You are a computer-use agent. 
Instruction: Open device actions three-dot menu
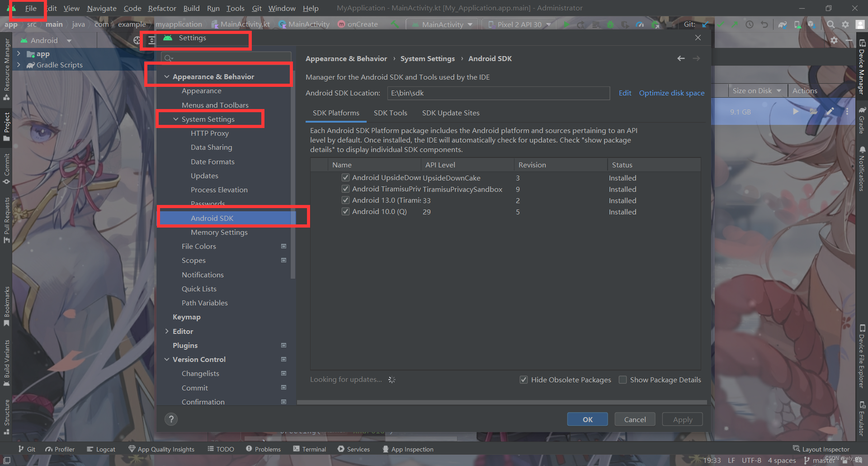(x=847, y=111)
